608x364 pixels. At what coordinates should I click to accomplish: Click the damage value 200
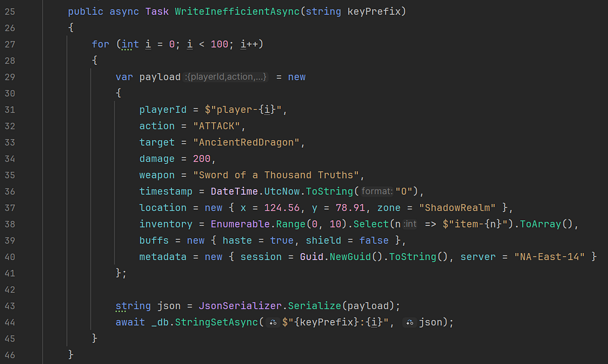pyautogui.click(x=202, y=159)
